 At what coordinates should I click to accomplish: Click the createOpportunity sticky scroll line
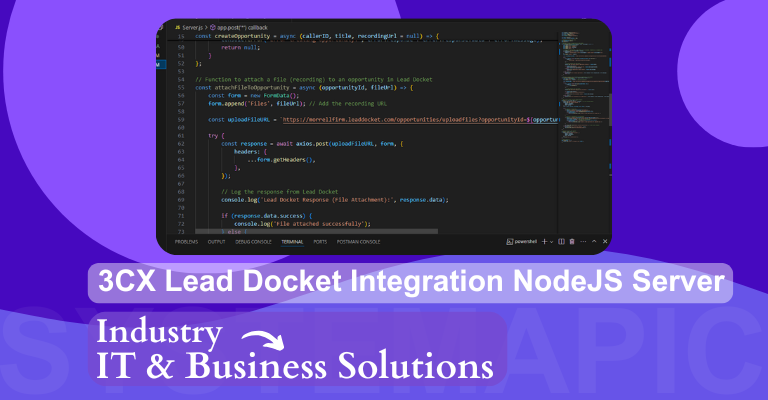(x=317, y=36)
